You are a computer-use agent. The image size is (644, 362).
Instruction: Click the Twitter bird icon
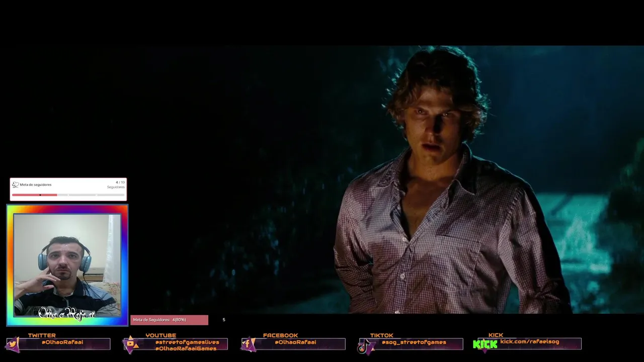coord(13,344)
